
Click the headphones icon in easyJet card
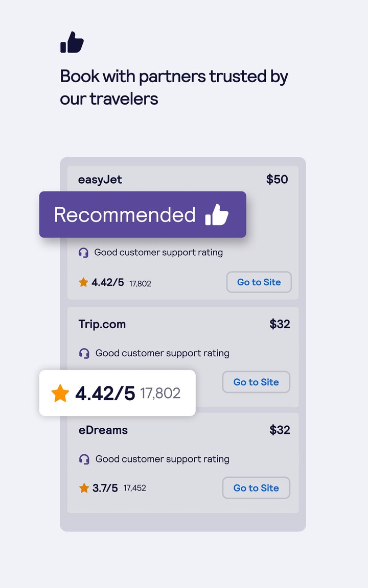(x=83, y=252)
